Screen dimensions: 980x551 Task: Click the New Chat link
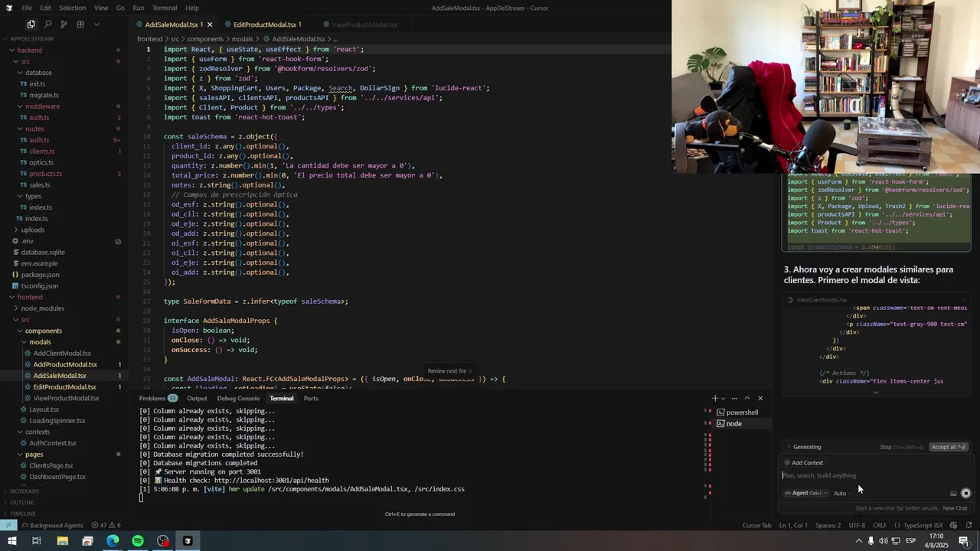pyautogui.click(x=955, y=508)
